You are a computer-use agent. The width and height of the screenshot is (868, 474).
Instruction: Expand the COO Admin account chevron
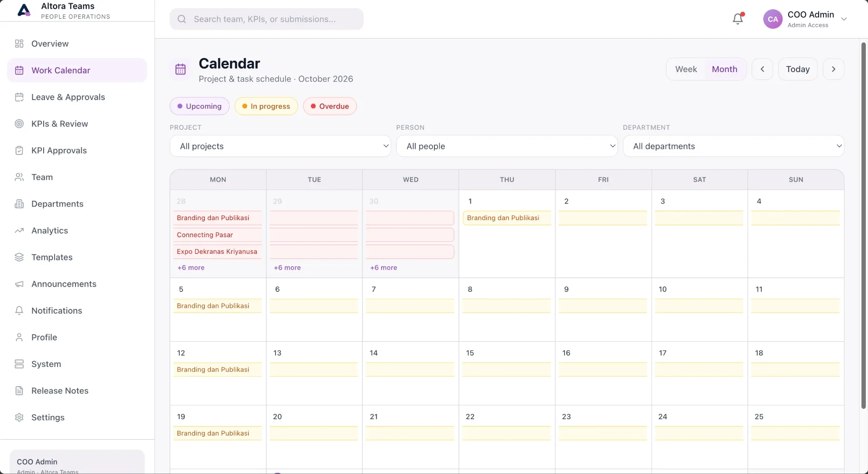tap(844, 19)
